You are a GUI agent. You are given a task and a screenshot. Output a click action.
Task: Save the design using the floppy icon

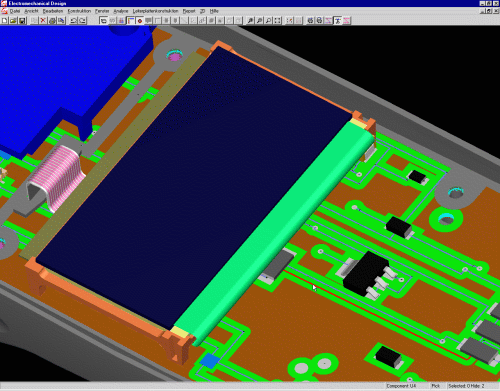(22, 21)
